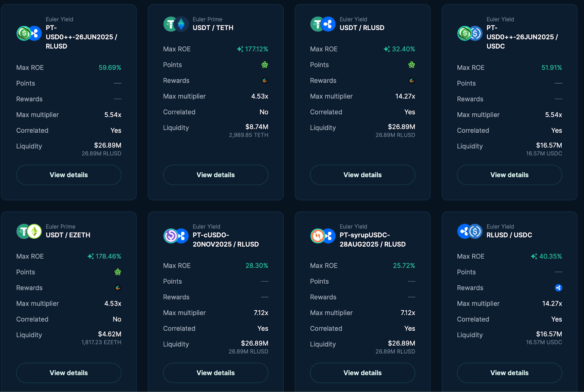The width and height of the screenshot is (584, 392).
Task: Click the PT-syrupUSDC / RLUSD token pair icon
Action: click(x=323, y=236)
